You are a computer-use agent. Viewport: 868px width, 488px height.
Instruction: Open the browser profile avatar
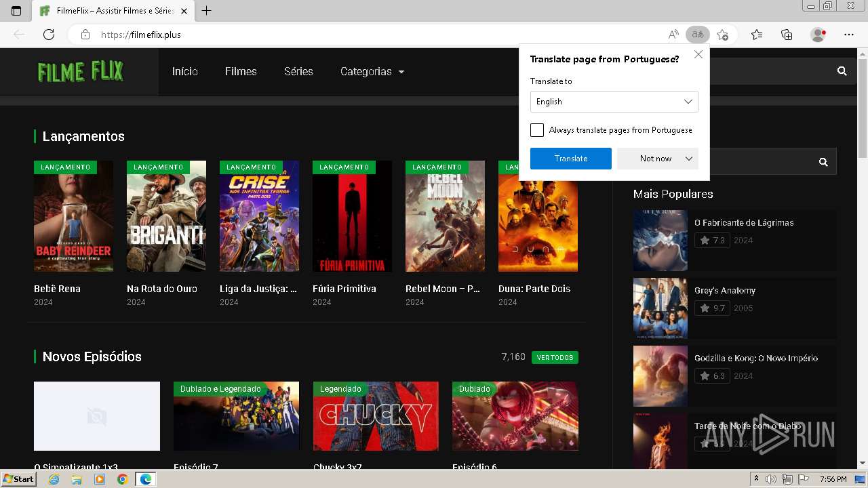point(818,35)
